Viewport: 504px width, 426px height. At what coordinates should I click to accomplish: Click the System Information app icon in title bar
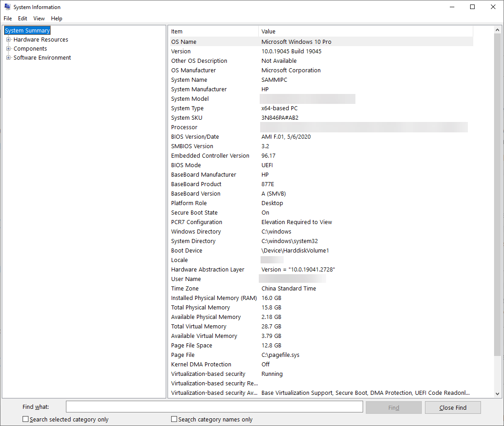[x=7, y=7]
